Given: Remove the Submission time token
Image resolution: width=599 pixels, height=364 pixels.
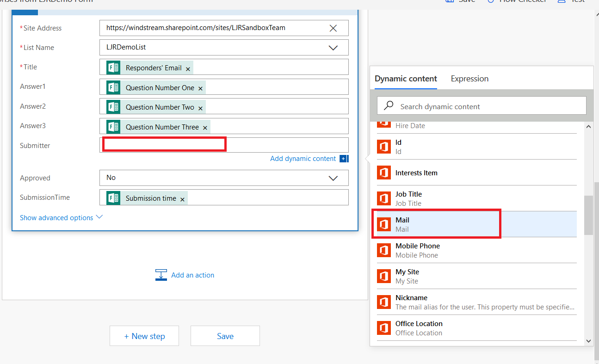Looking at the screenshot, I should coord(182,199).
